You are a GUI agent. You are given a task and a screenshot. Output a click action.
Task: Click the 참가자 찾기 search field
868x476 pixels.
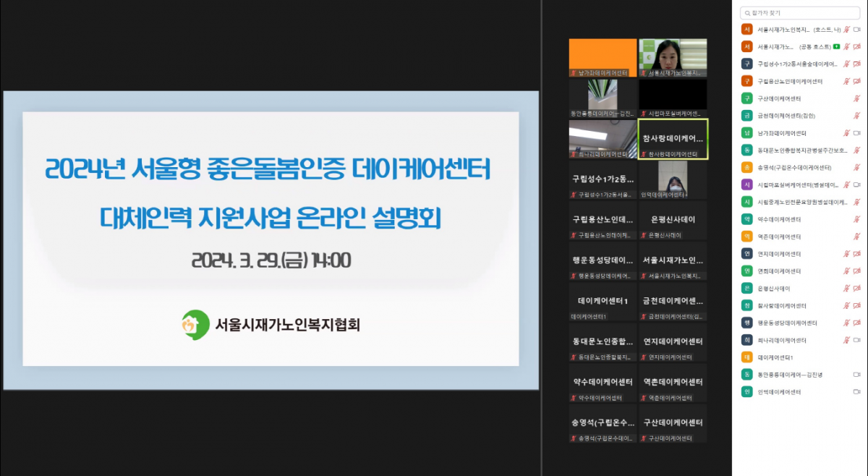(801, 13)
